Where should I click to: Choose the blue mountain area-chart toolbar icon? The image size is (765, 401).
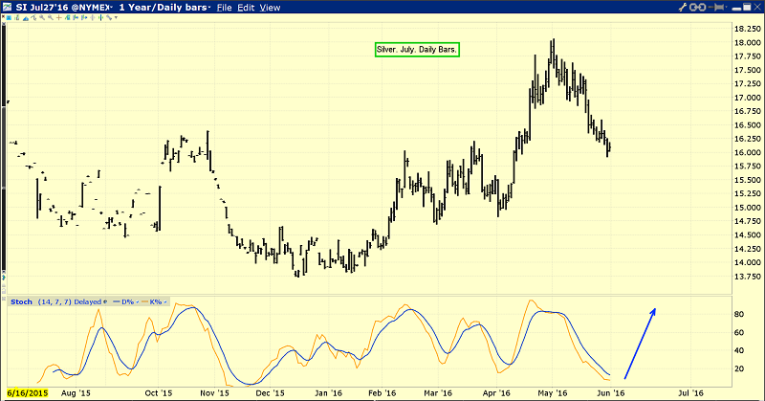(26, 18)
